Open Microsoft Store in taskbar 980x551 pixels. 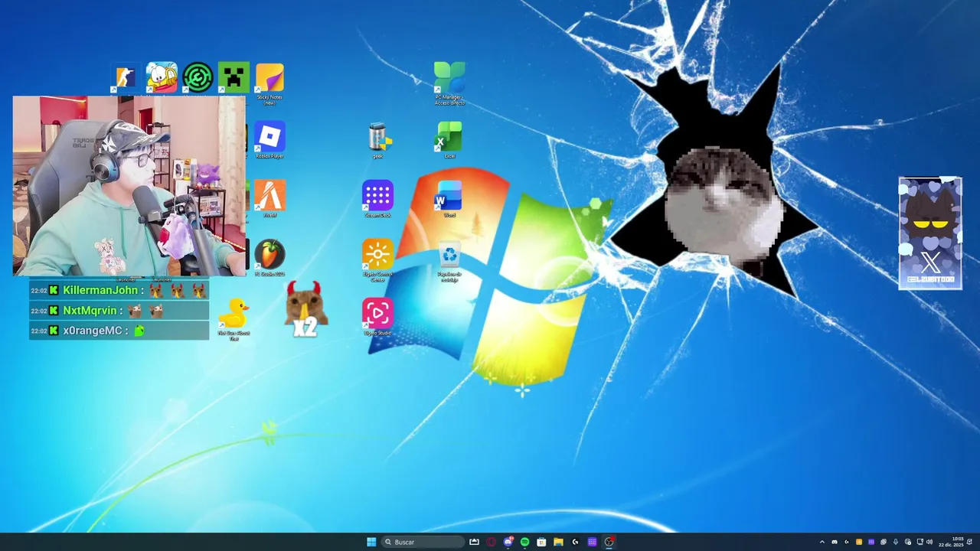coord(541,542)
